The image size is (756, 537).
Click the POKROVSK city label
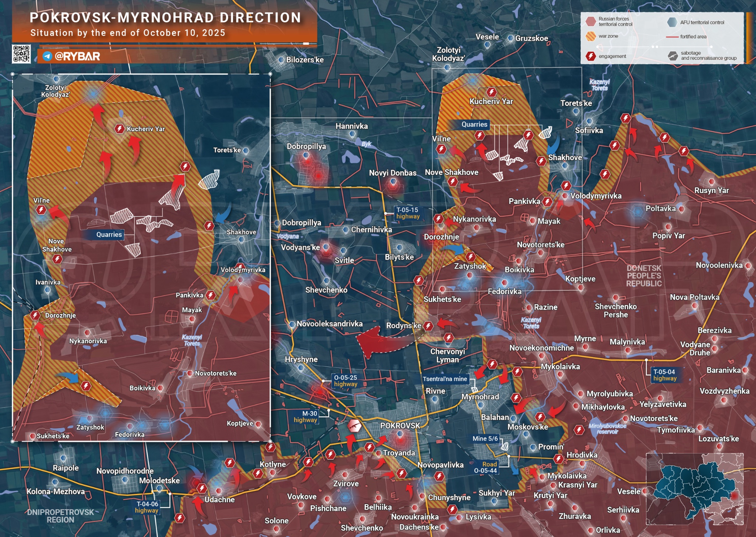400,426
